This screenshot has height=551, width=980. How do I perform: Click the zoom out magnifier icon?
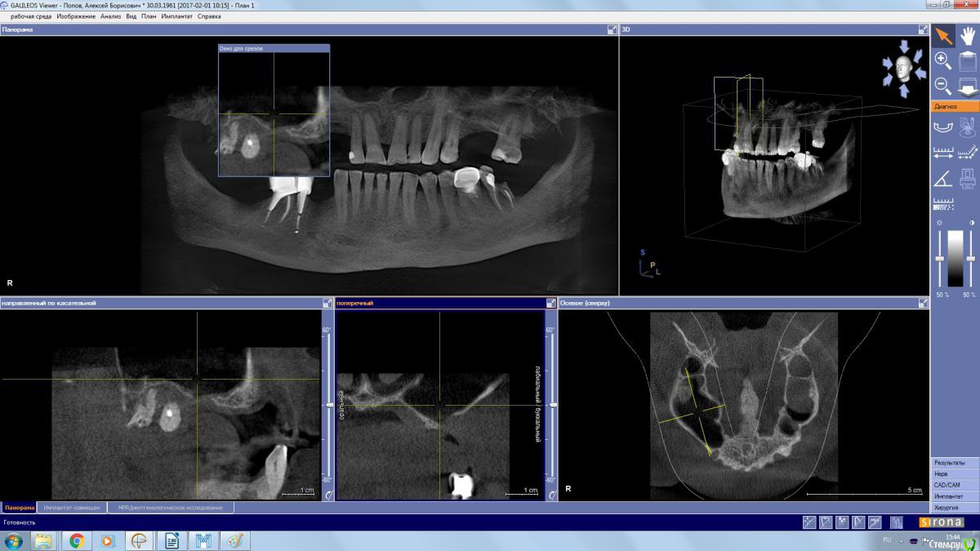click(x=942, y=85)
